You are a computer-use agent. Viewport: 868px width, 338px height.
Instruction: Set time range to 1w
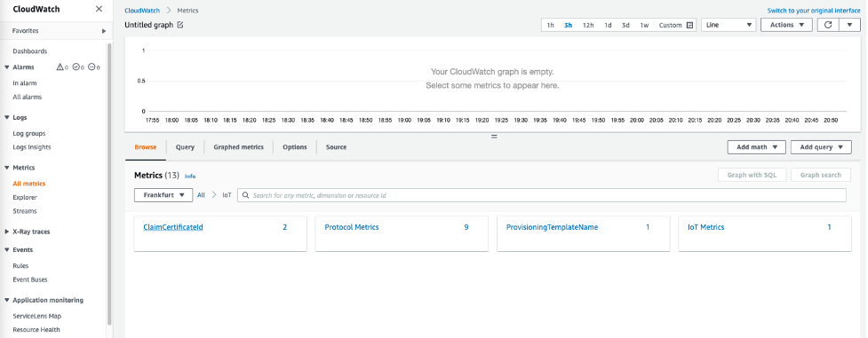pos(644,26)
